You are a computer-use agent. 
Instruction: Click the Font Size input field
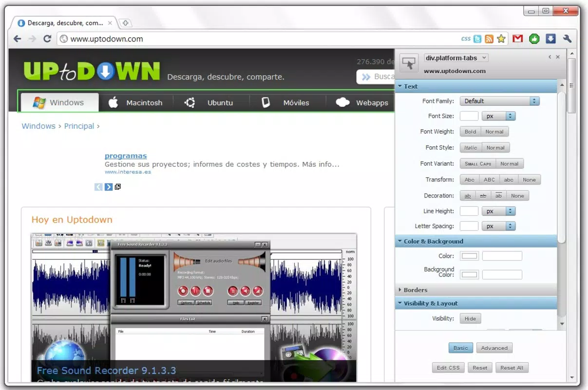pos(469,116)
